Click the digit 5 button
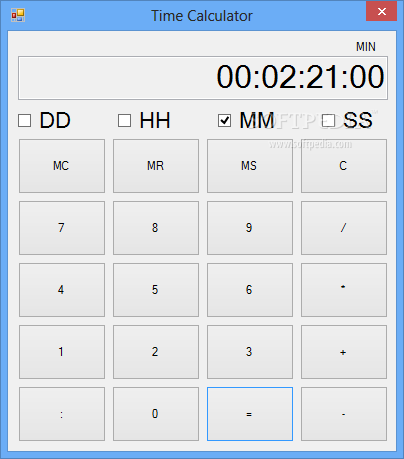Image resolution: width=404 pixels, height=459 pixels. (x=156, y=290)
